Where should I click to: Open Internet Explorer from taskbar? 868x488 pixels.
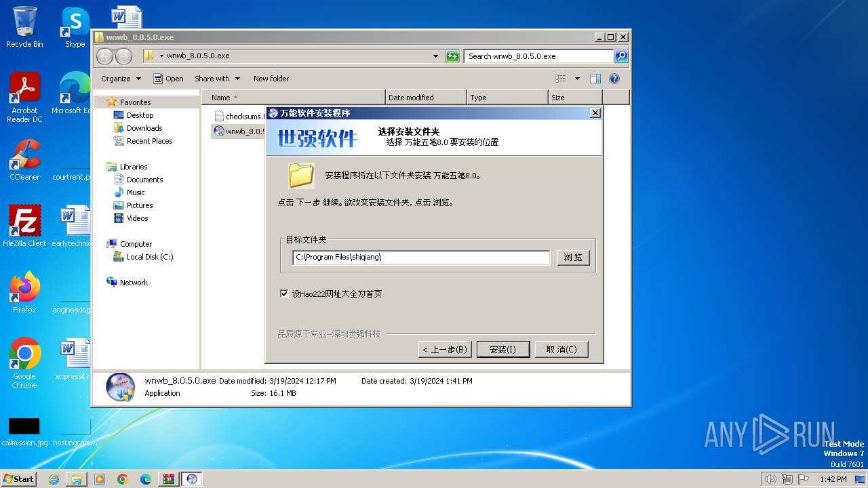pyautogui.click(x=54, y=479)
